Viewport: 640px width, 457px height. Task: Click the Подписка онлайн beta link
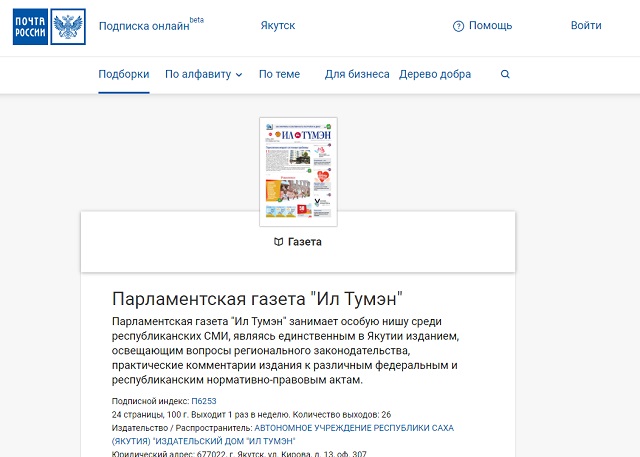click(151, 24)
